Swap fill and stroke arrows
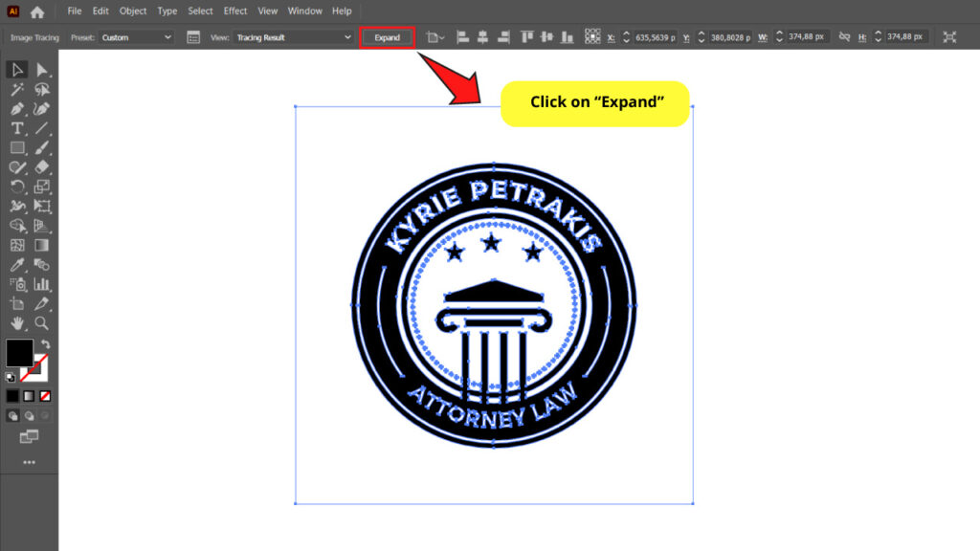The height and width of the screenshot is (551, 980). pos(46,344)
